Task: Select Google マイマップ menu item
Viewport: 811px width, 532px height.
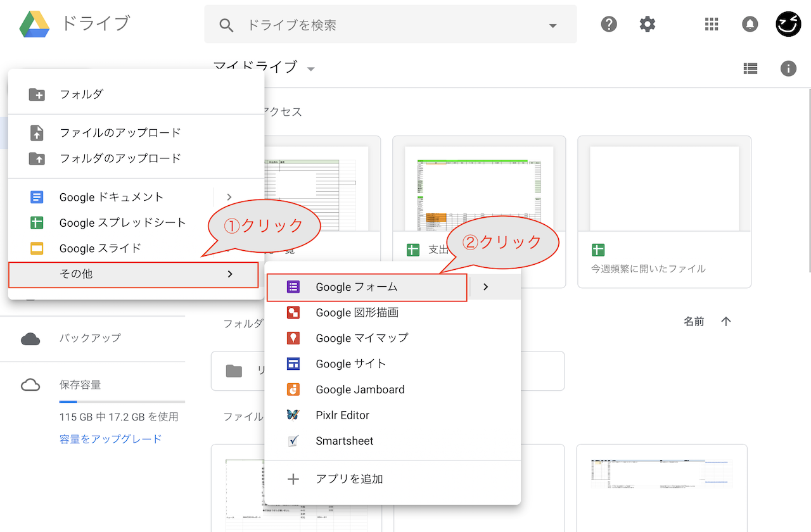Action: [362, 338]
